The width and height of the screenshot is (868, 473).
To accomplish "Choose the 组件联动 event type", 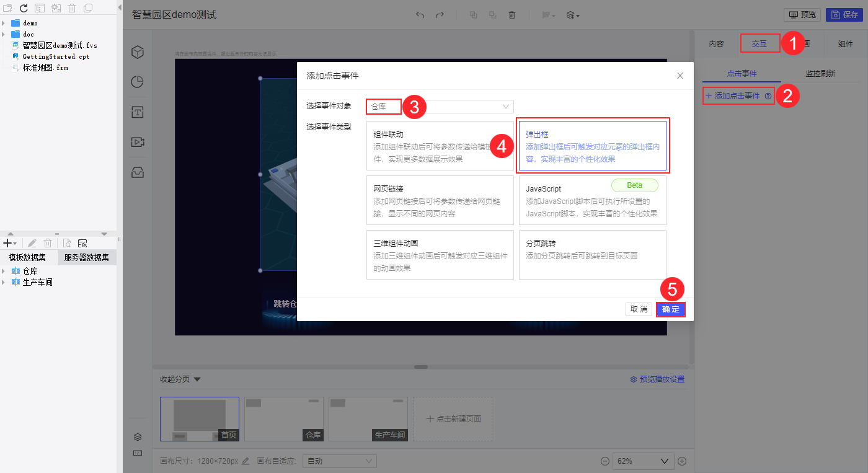I will 440,146.
